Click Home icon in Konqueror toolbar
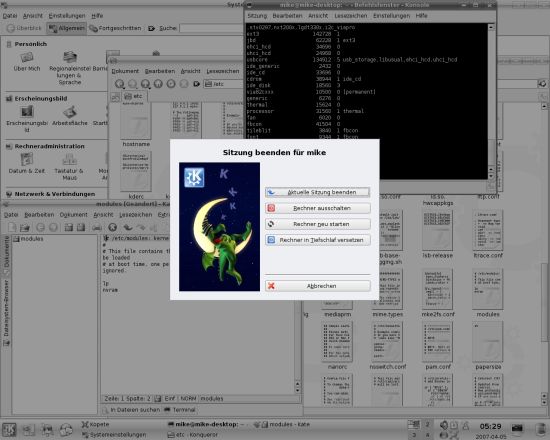550x440 pixels. [158, 84]
